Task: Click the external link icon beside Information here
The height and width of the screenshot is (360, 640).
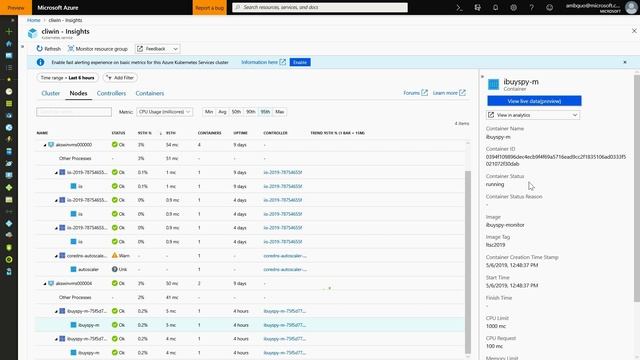Action: click(x=282, y=62)
